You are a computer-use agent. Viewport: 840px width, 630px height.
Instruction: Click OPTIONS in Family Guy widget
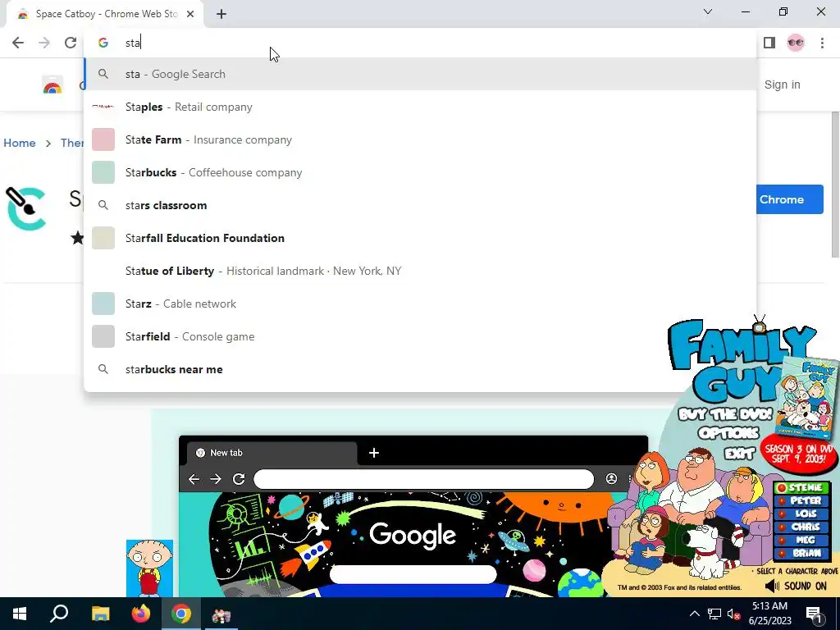click(728, 432)
